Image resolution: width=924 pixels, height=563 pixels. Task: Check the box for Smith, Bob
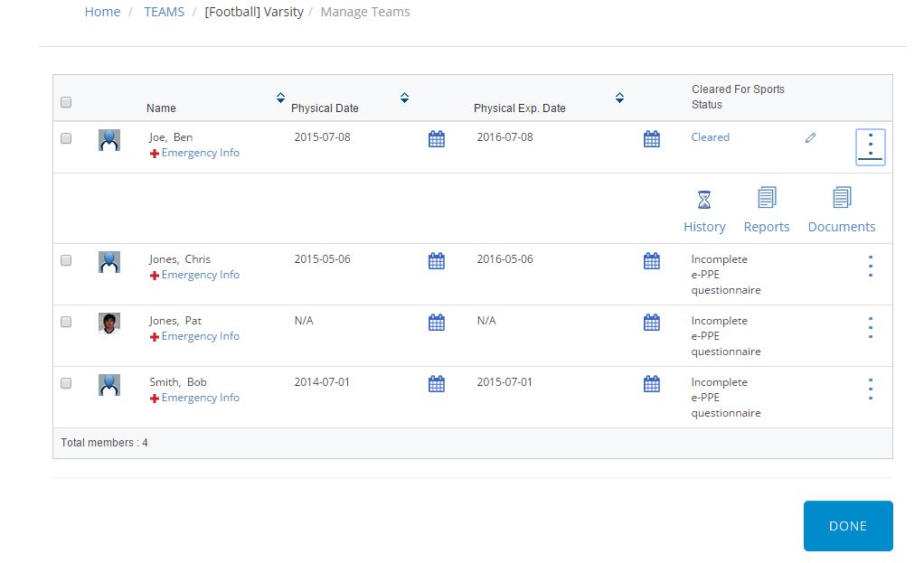66,383
